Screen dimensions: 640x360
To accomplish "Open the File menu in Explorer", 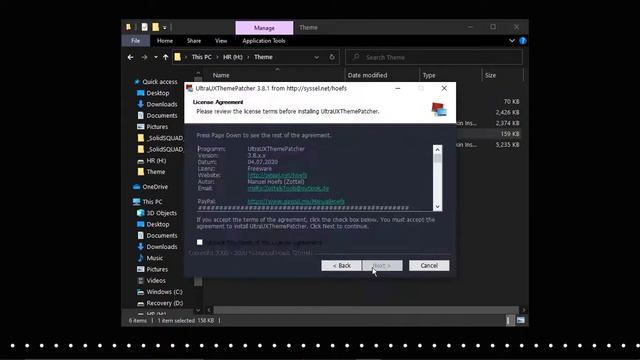I will (136, 41).
